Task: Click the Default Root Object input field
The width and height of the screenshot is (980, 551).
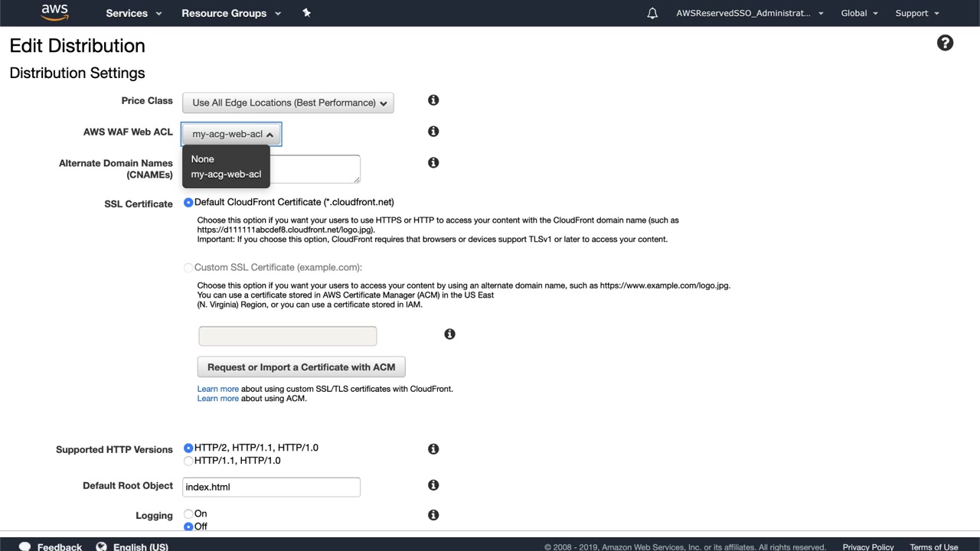Action: tap(271, 487)
